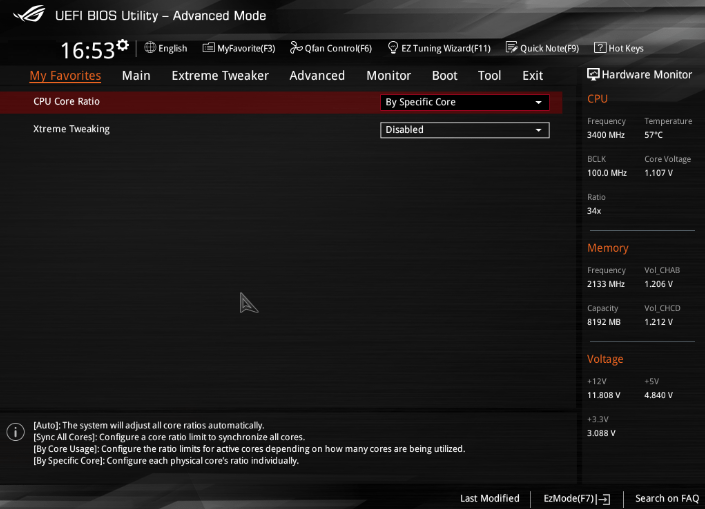Open the Xtreme Tweaking Disabled dropdown

click(x=464, y=130)
